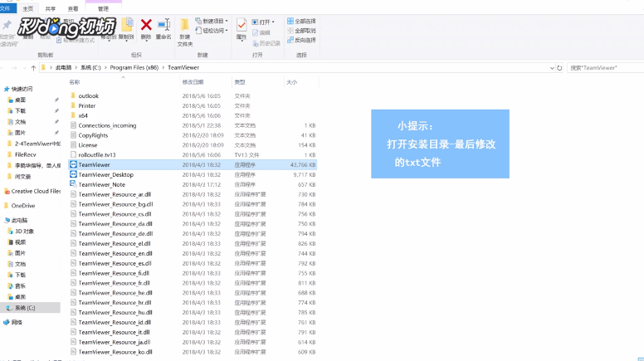644x361 pixels.
Task: Click 系统 (C:) in the address breadcrumb
Action: 90,67
